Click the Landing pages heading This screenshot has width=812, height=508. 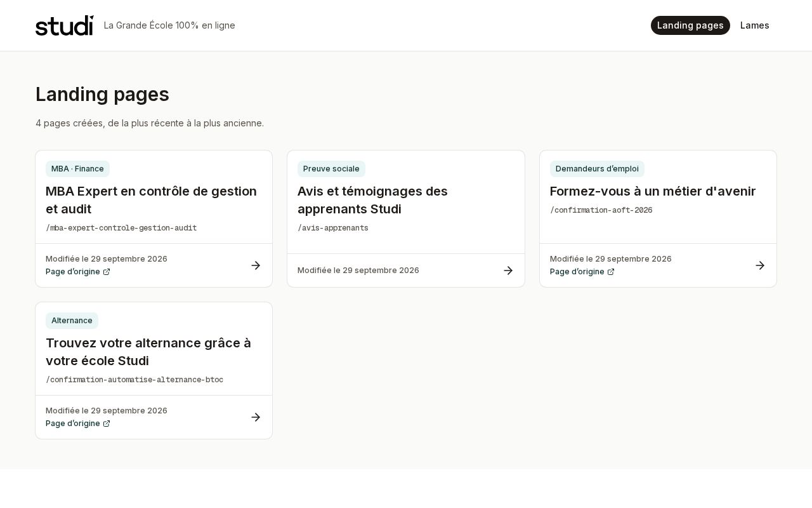click(x=102, y=94)
